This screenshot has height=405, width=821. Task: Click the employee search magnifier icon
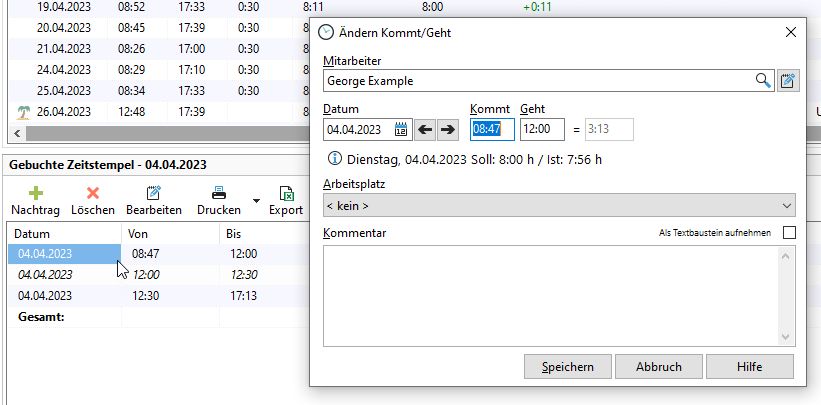click(x=763, y=81)
